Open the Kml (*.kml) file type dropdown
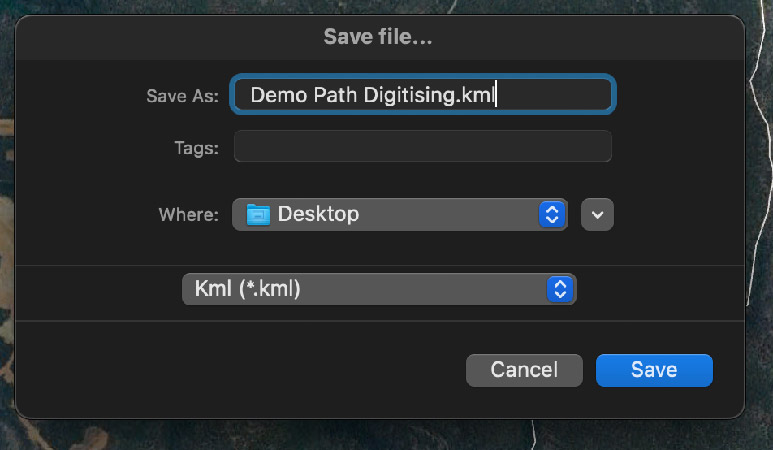This screenshot has width=773, height=450. click(379, 289)
